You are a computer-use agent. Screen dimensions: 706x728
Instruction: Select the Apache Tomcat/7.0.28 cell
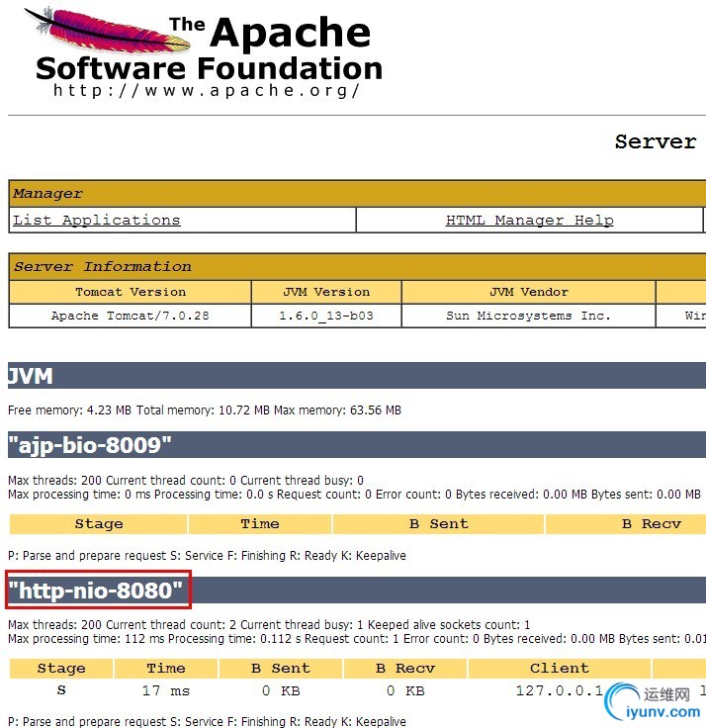click(x=131, y=316)
